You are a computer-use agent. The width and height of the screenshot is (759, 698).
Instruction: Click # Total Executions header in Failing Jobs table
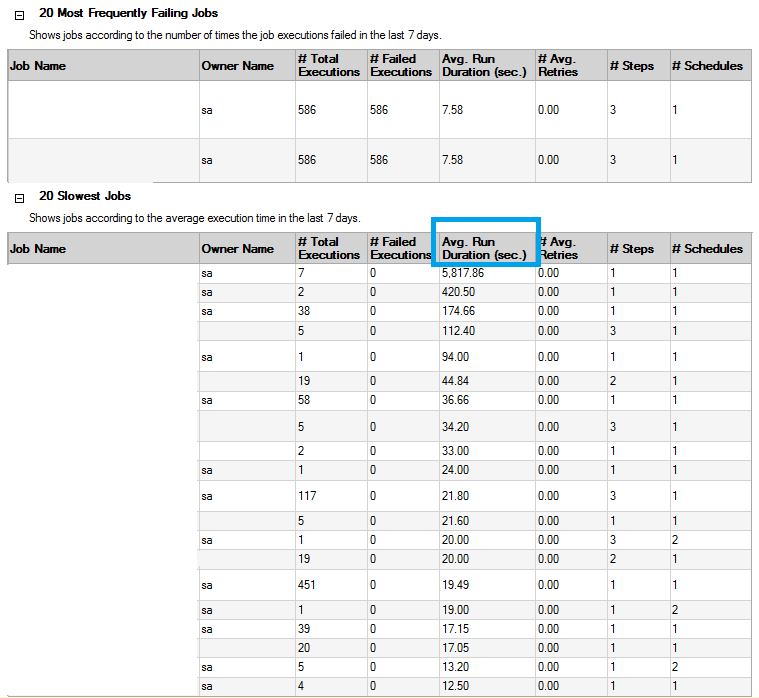click(328, 65)
